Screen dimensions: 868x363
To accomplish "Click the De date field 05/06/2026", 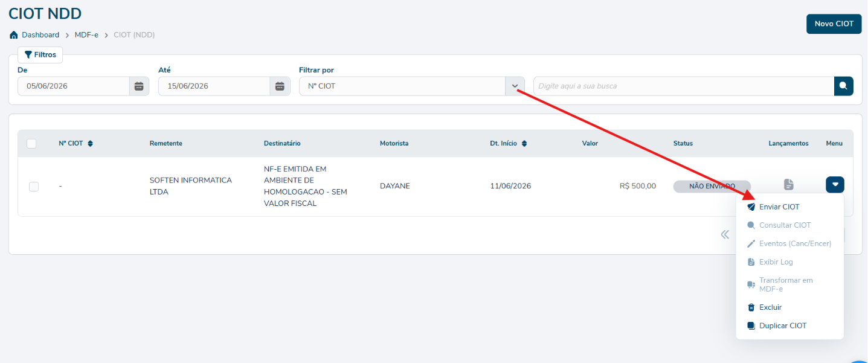I will tap(74, 86).
